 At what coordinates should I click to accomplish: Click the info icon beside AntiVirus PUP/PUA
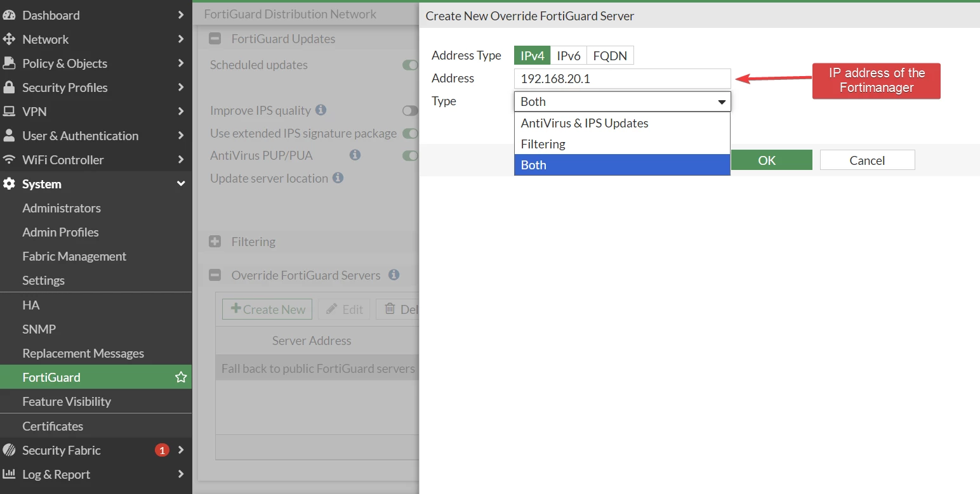355,155
